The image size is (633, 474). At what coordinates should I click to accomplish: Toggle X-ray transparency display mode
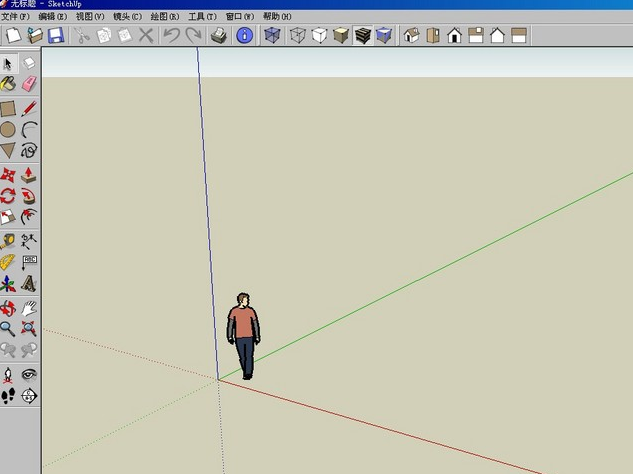pos(271,36)
